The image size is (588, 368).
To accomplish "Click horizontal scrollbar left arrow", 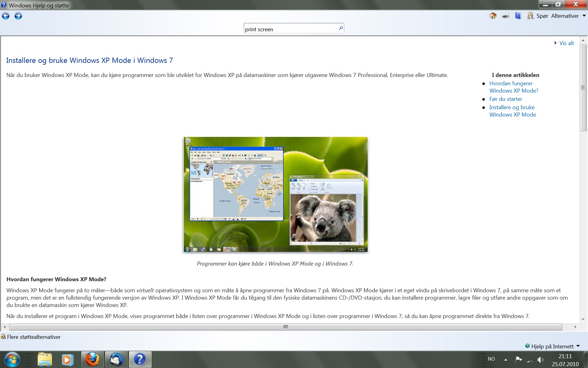I will [x=5, y=327].
